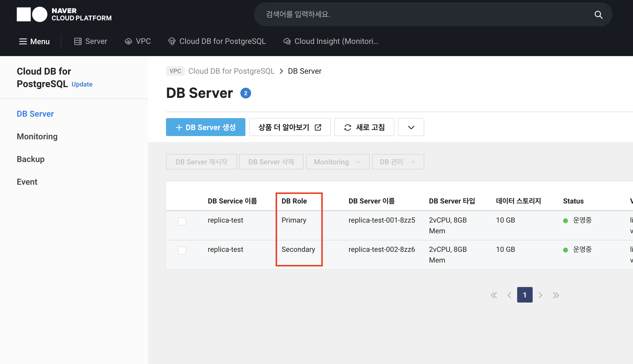
Task: Click the green status dot of replica-test-002-8zz6
Action: (x=566, y=250)
